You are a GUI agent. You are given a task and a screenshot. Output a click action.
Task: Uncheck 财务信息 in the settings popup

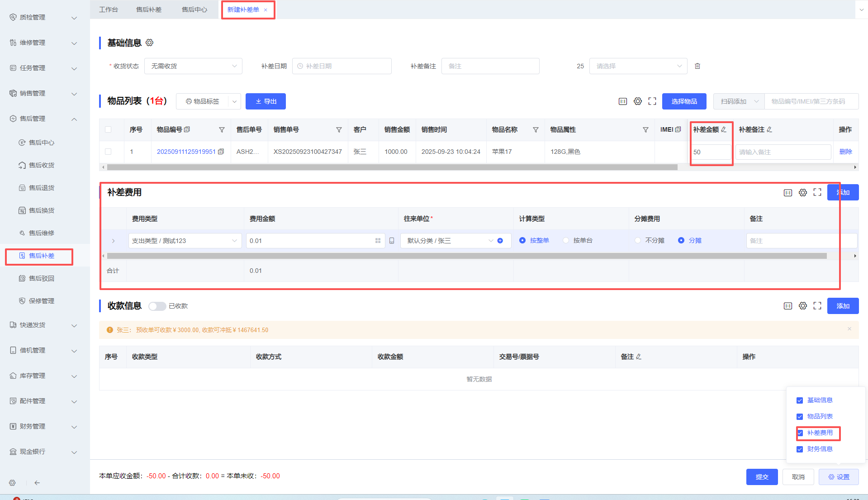[x=800, y=449]
